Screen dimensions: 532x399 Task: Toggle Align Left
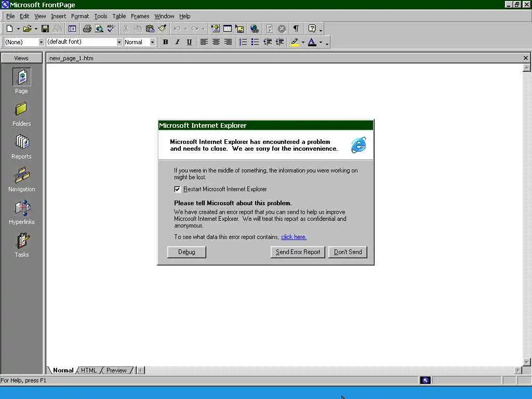pos(204,42)
